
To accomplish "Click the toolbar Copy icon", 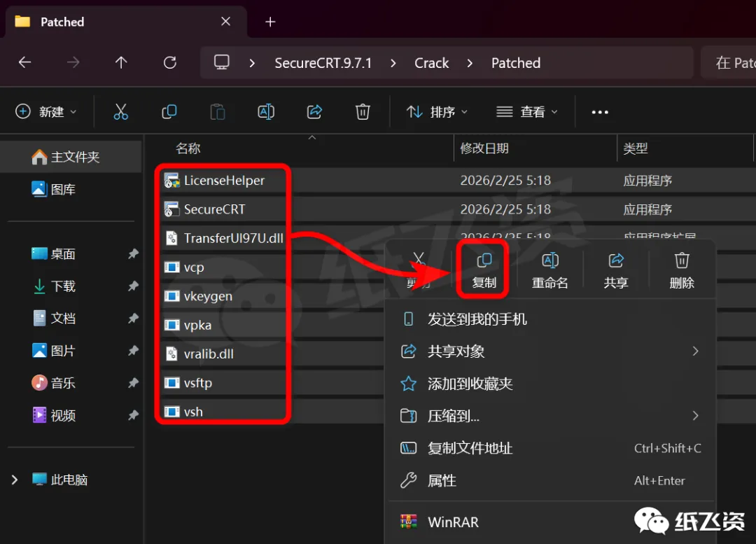I will point(169,112).
